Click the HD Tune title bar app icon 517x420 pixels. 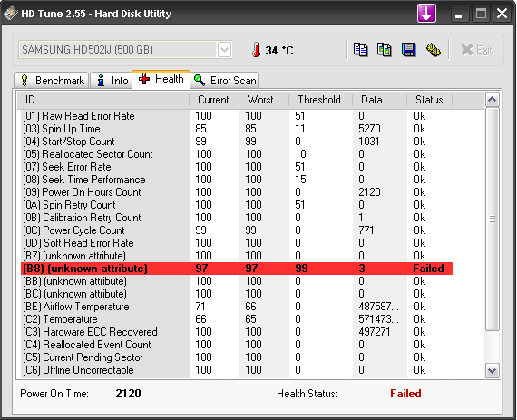(10, 14)
